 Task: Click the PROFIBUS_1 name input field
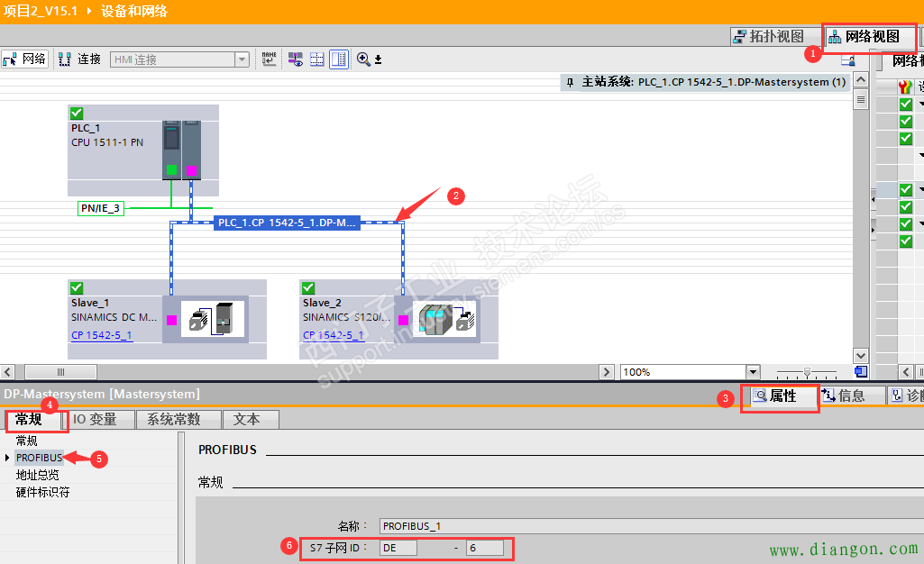tap(451, 524)
